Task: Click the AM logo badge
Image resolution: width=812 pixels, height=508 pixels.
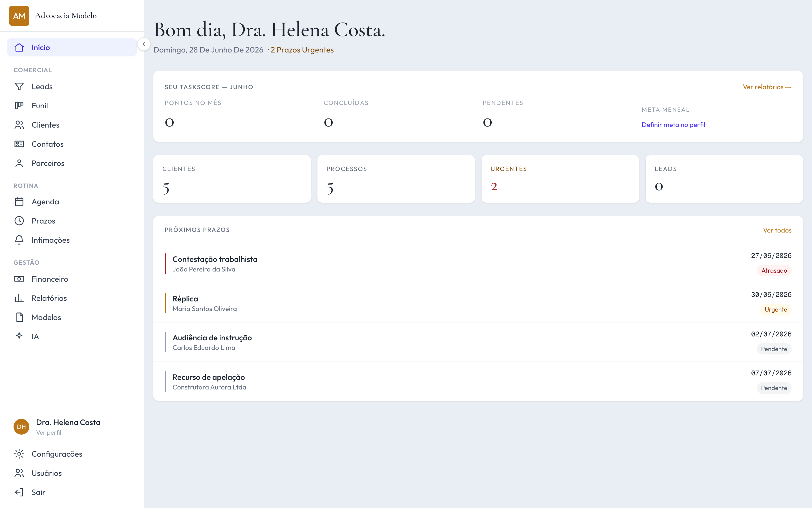Action: (19, 16)
